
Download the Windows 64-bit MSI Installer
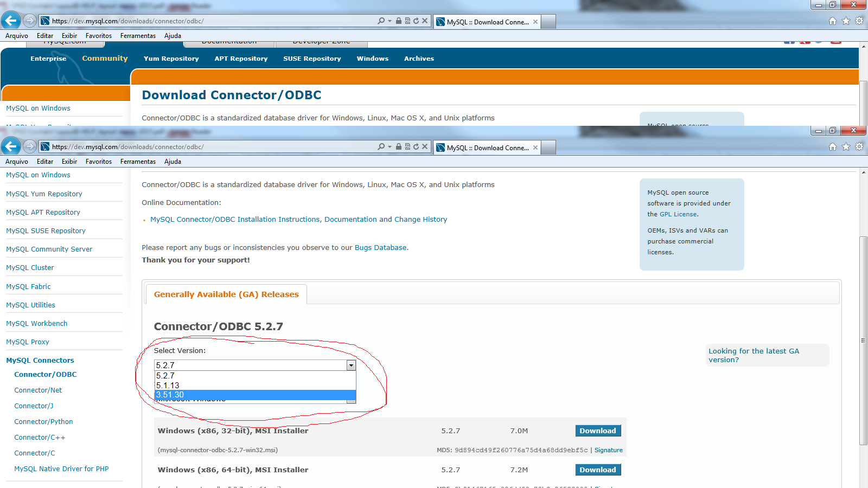click(x=598, y=470)
